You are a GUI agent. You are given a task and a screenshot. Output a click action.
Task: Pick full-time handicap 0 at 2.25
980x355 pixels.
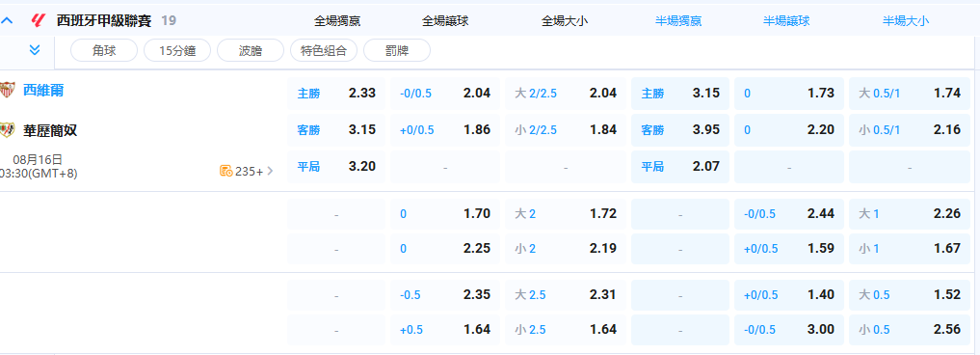(x=445, y=249)
